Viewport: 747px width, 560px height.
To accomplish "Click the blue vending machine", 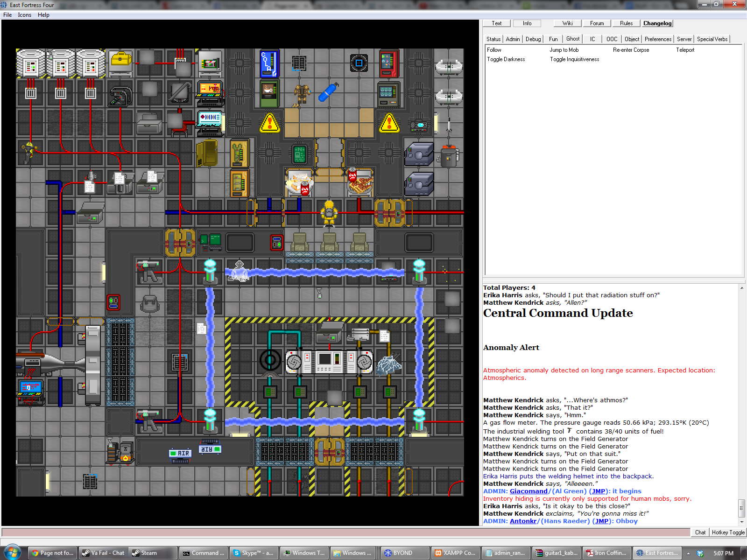I will tap(269, 63).
